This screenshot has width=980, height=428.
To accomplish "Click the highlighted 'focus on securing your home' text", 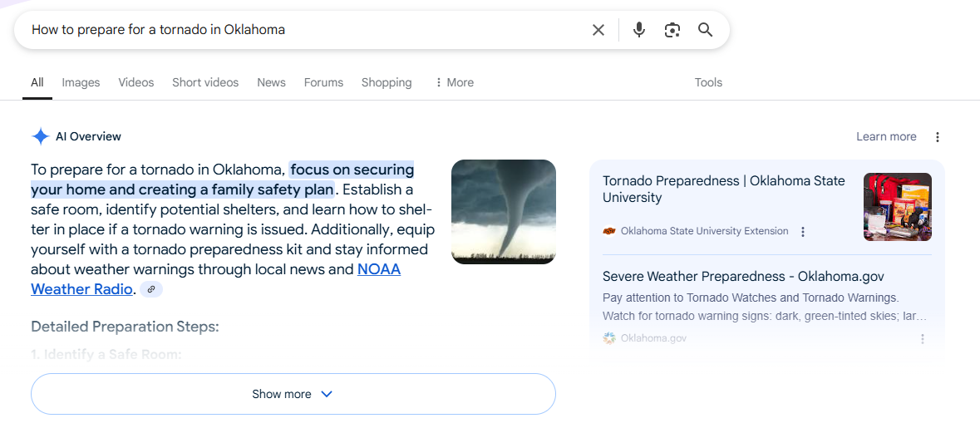I will [x=223, y=180].
